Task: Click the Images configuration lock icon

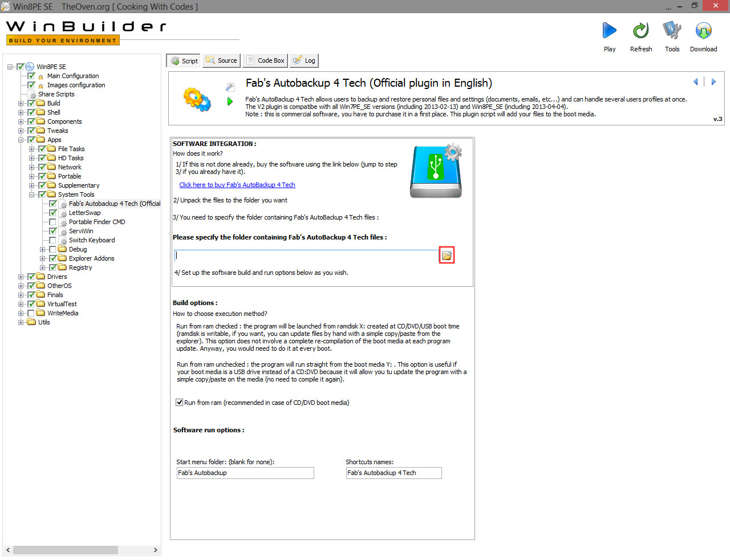Action: (41, 86)
